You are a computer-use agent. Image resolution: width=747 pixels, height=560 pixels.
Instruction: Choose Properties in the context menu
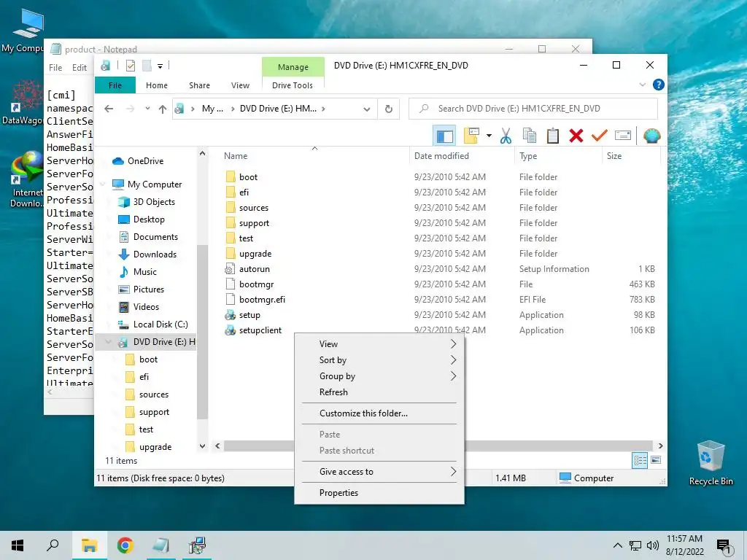pyautogui.click(x=379, y=493)
